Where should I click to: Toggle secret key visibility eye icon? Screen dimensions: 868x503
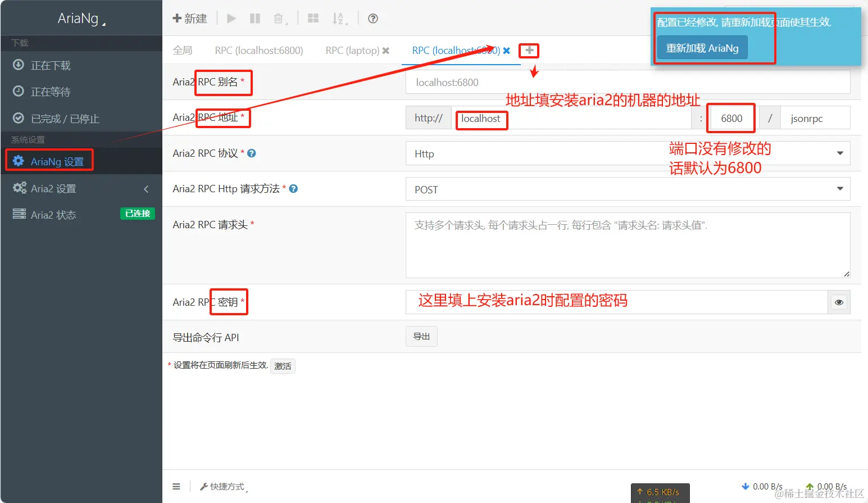pyautogui.click(x=839, y=302)
